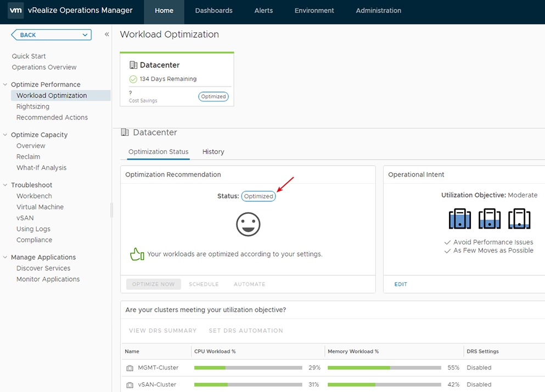Collapse the Manage Applications section
This screenshot has width=545, height=392.
(x=5, y=257)
